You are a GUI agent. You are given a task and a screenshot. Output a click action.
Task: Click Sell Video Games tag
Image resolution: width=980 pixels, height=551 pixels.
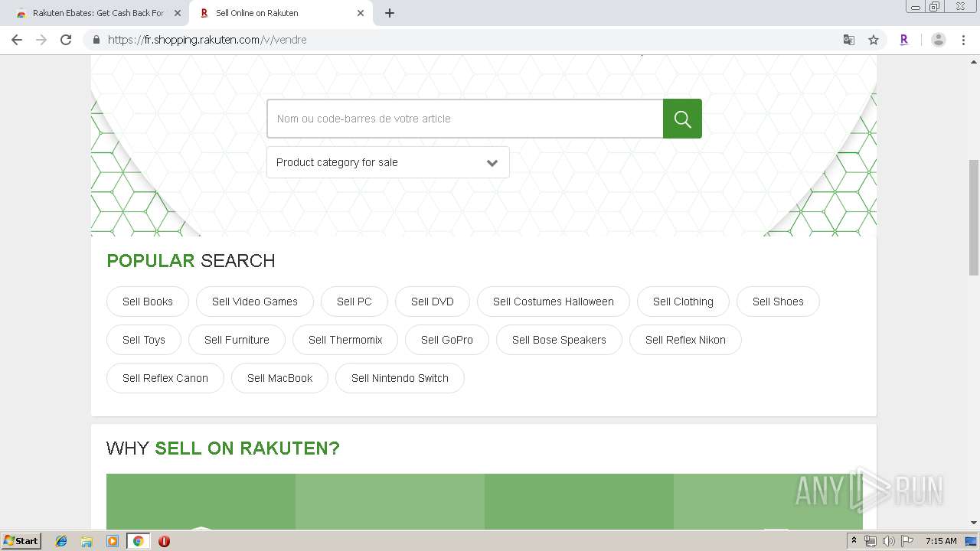[x=255, y=302]
